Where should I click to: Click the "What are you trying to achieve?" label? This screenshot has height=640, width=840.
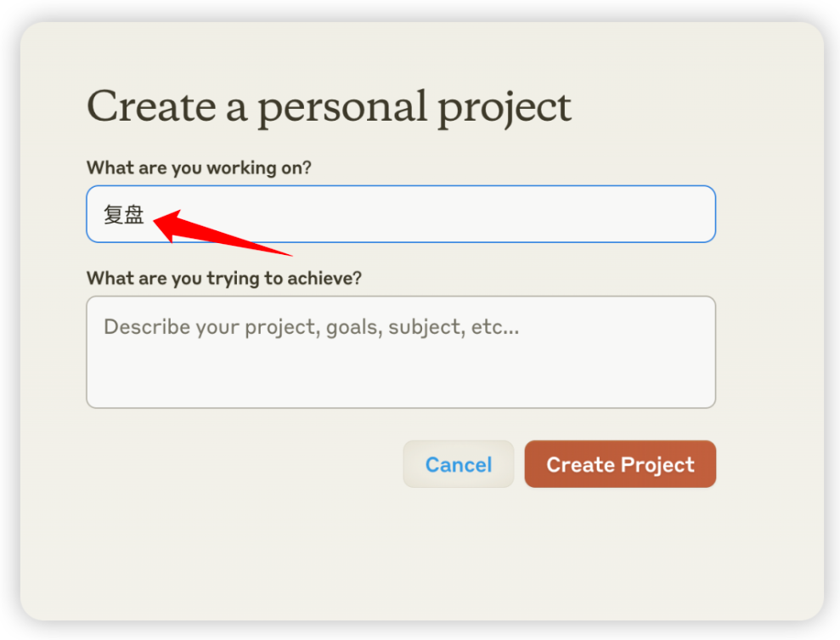224,278
